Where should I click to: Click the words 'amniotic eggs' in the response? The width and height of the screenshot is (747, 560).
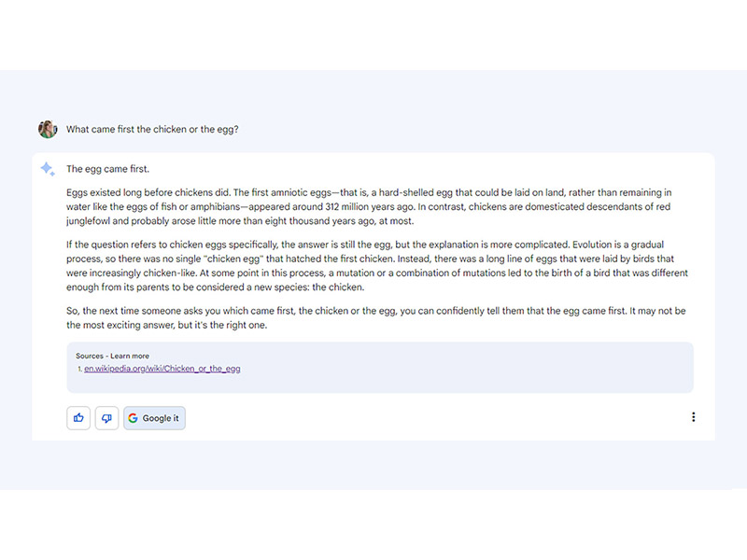pyautogui.click(x=301, y=192)
